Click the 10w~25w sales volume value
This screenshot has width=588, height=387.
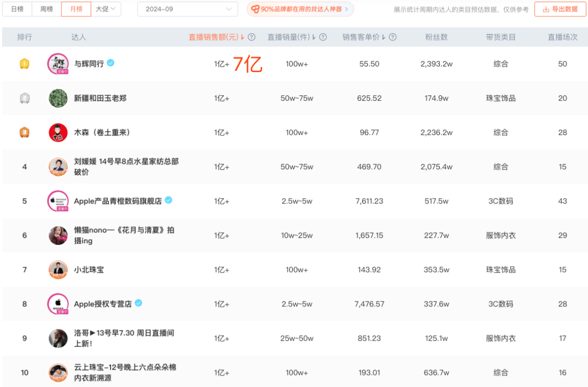click(297, 236)
